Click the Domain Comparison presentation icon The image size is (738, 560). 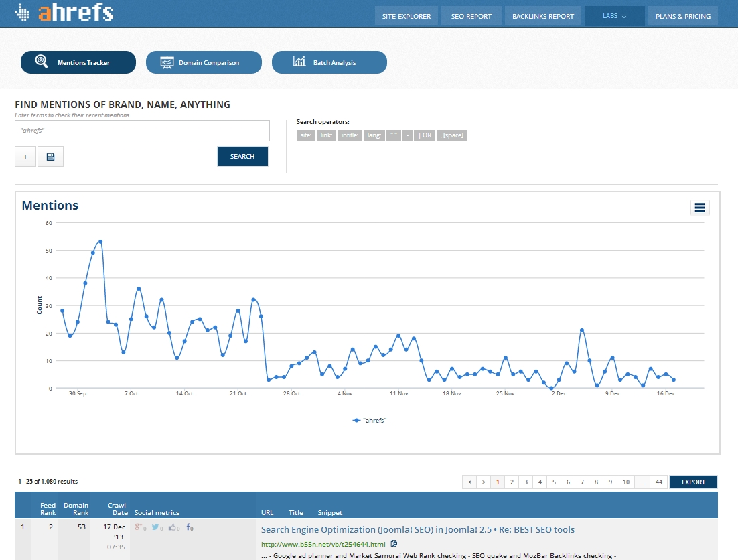click(x=167, y=62)
